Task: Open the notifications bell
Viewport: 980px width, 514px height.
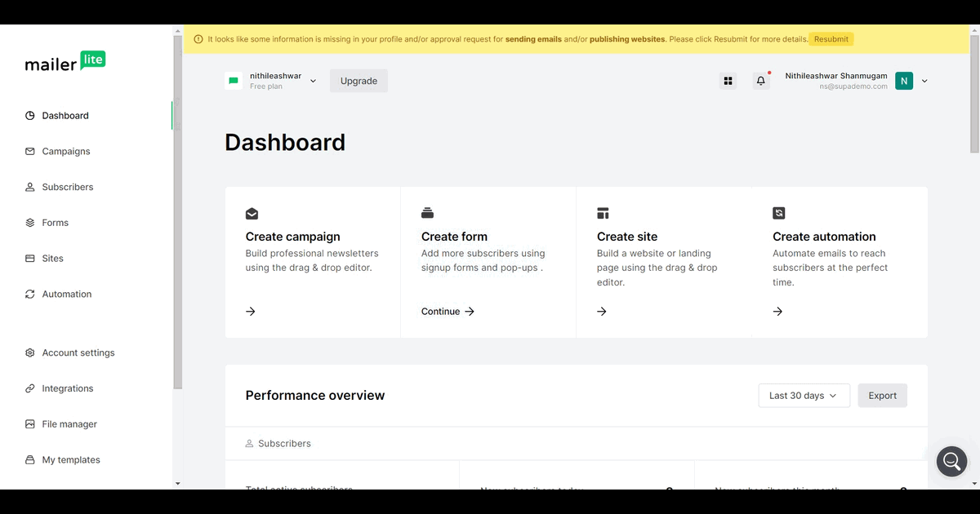Action: (x=761, y=81)
